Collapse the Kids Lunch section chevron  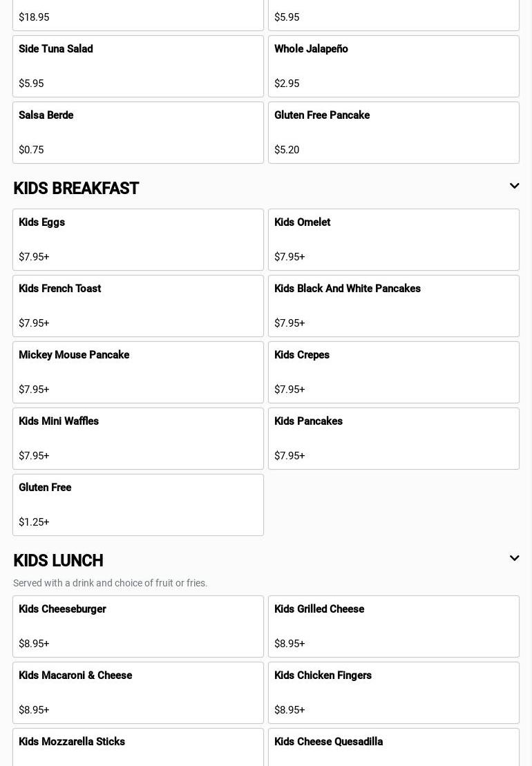point(514,559)
